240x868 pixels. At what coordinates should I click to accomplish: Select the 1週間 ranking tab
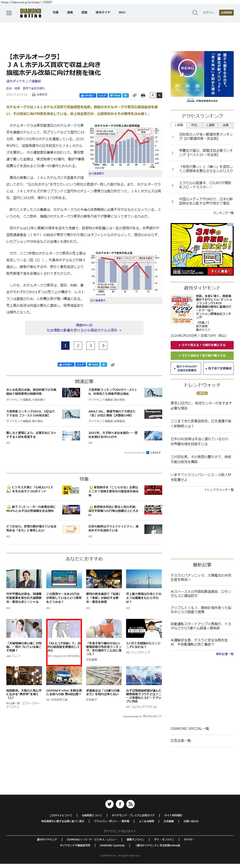pos(210,125)
